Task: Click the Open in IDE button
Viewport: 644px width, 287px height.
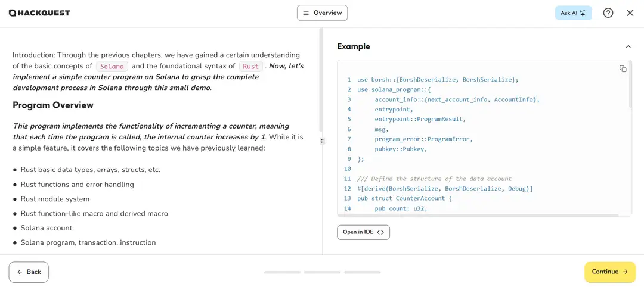Action: coord(364,232)
